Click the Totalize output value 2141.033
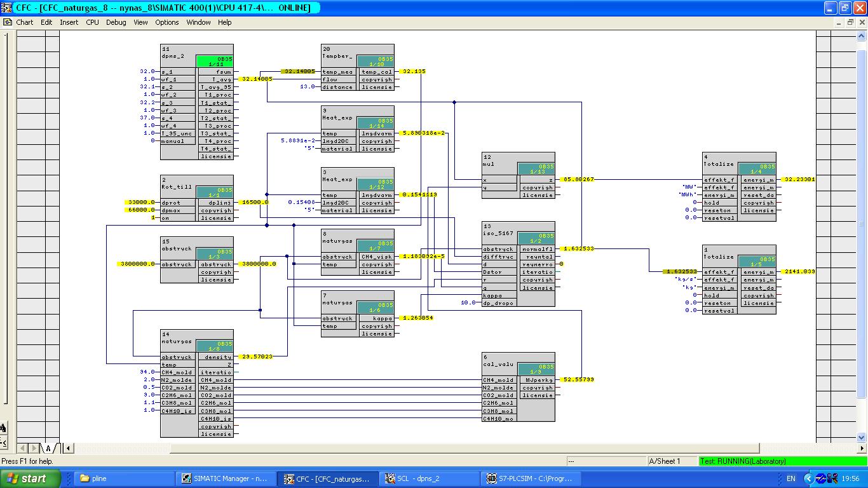Image resolution: width=868 pixels, height=488 pixels. (x=799, y=271)
